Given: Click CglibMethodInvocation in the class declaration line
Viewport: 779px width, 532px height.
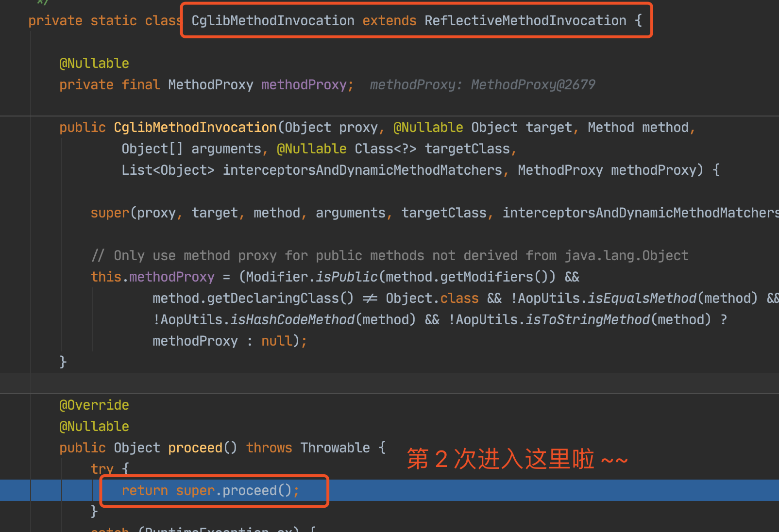Looking at the screenshot, I should 273,20.
